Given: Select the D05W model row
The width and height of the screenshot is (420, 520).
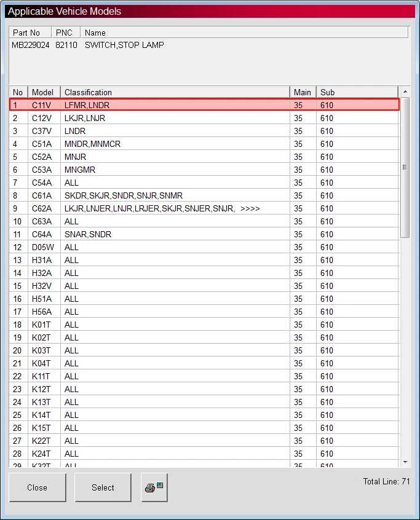Looking at the screenshot, I should click(x=204, y=247).
